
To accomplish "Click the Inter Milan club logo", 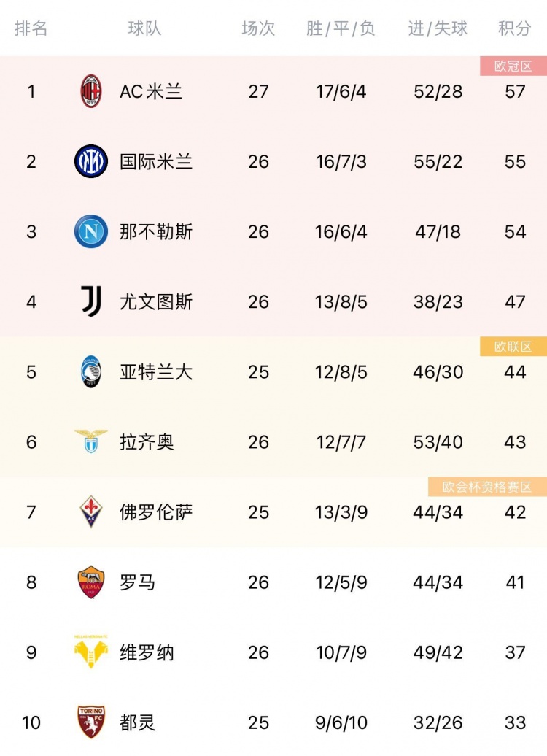I will pyautogui.click(x=90, y=161).
